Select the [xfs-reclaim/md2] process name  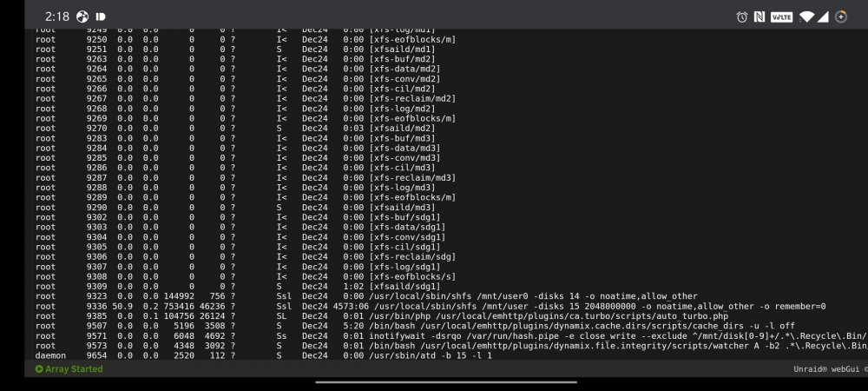[x=412, y=98]
